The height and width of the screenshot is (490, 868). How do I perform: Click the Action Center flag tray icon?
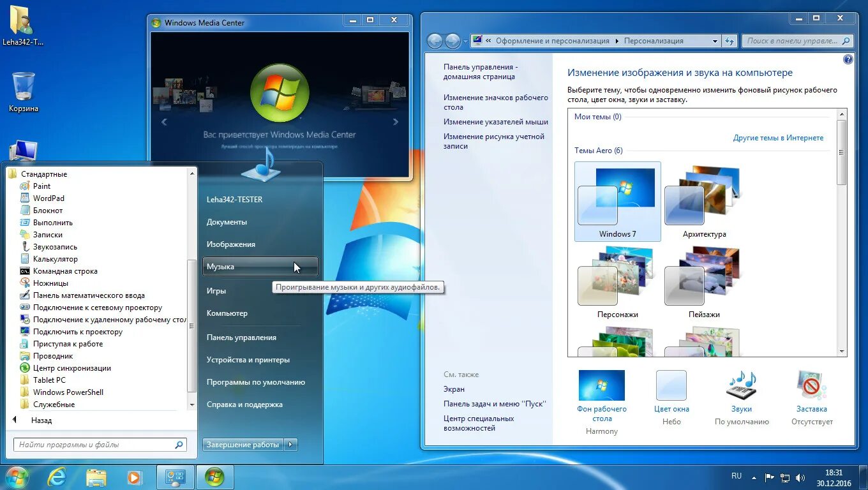point(769,477)
